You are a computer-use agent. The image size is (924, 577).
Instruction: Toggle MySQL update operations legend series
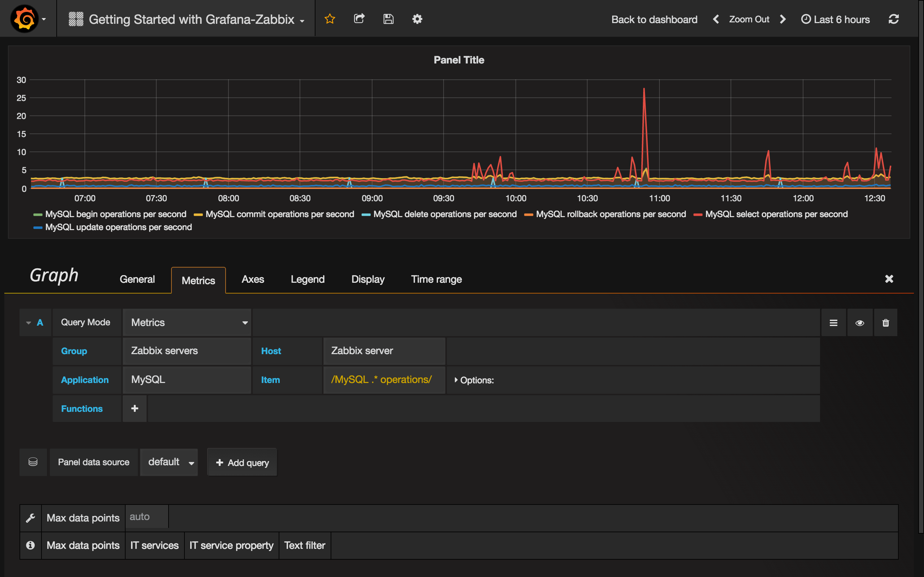click(118, 227)
